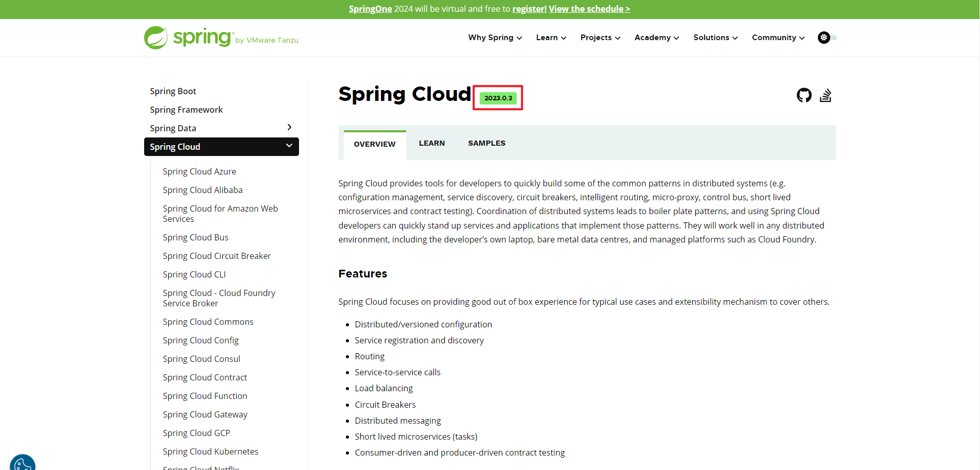980x470 pixels.
Task: Click the 2023.0.3 version badge
Action: coord(498,98)
